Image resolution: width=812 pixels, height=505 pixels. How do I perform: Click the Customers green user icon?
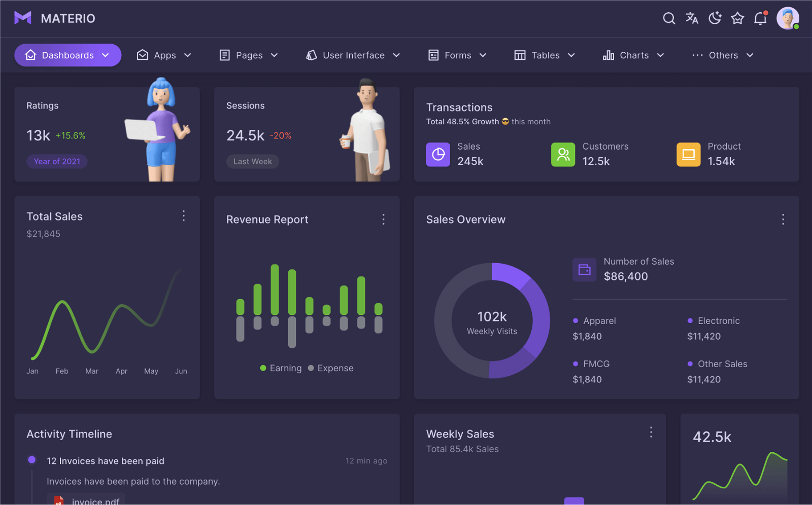pos(563,155)
